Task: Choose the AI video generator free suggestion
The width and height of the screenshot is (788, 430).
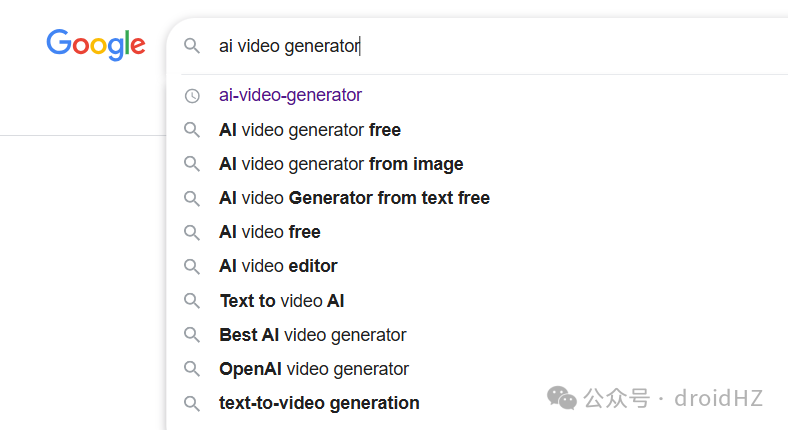Action: (310, 130)
